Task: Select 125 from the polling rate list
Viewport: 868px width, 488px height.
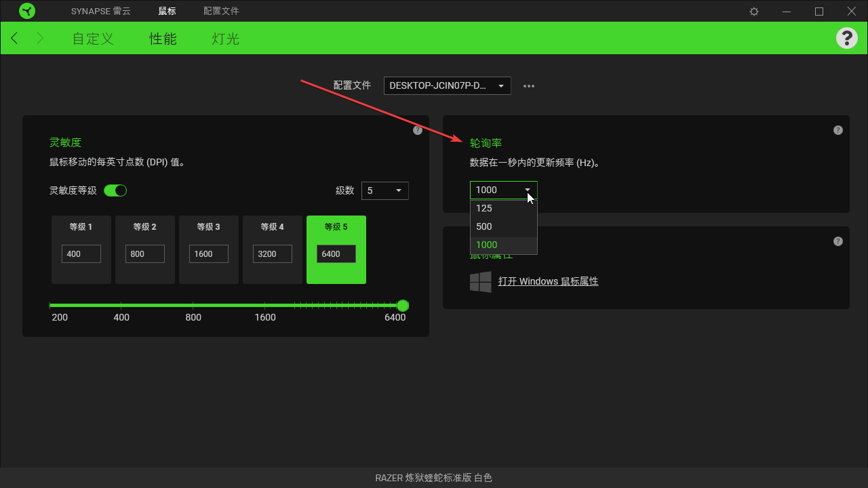Action: click(484, 208)
